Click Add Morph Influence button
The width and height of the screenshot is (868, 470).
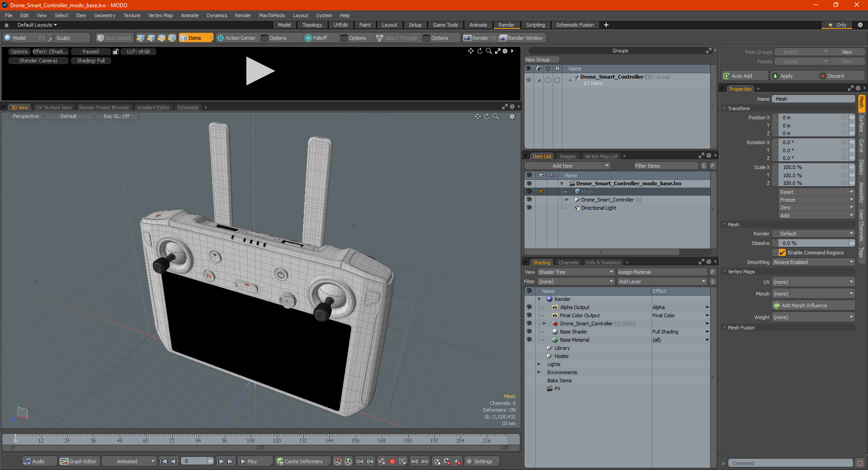click(813, 305)
